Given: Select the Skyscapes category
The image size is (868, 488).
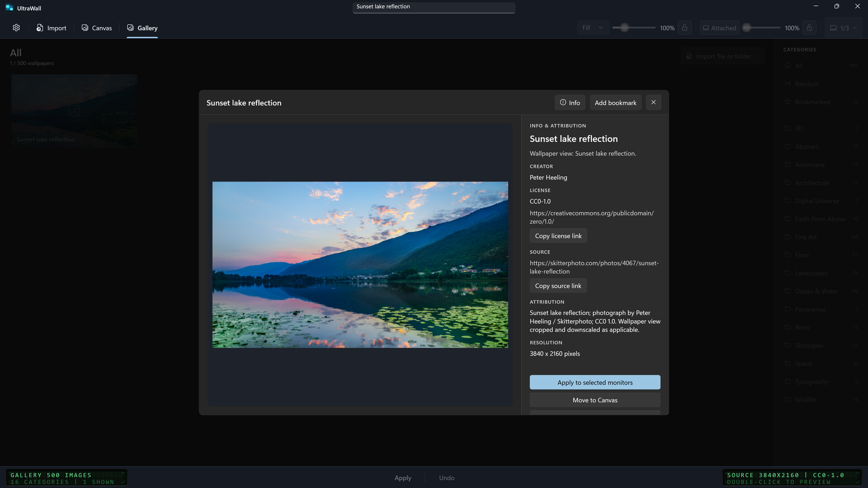Looking at the screenshot, I should point(821,345).
